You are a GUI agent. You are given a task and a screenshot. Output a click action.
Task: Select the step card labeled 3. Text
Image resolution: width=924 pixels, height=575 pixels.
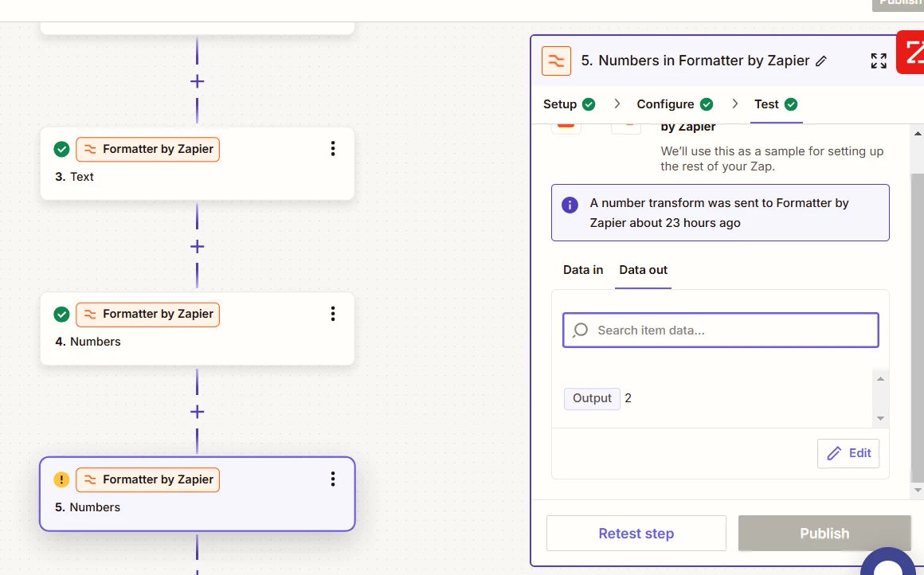[198, 163]
